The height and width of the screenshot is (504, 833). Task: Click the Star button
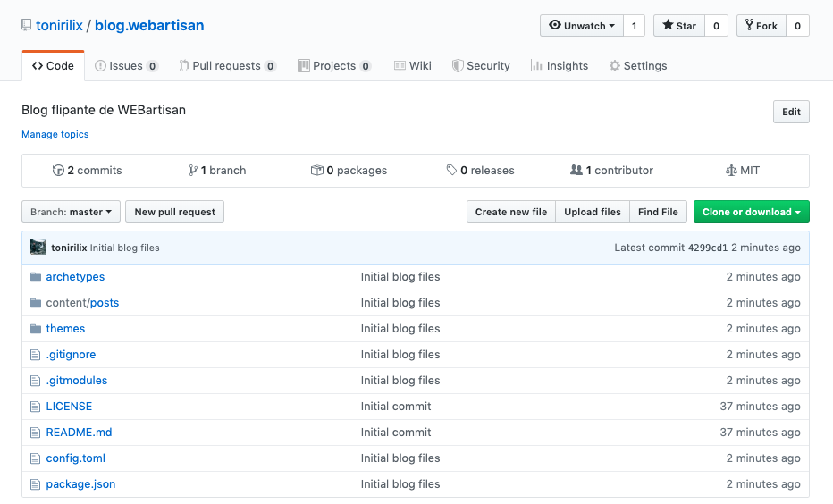pyautogui.click(x=679, y=26)
